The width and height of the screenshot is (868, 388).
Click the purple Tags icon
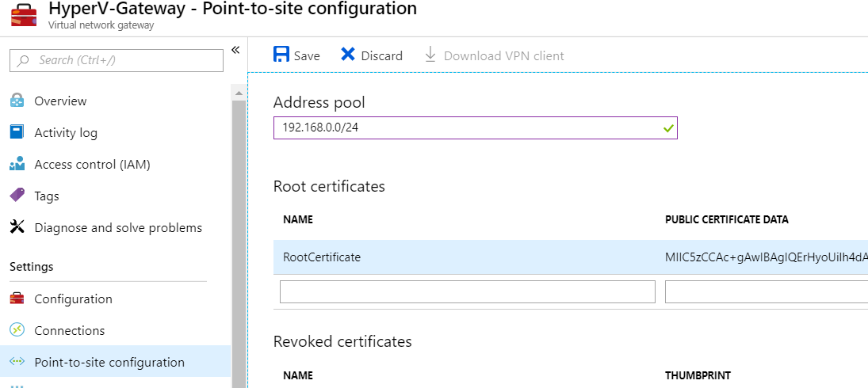coord(17,195)
